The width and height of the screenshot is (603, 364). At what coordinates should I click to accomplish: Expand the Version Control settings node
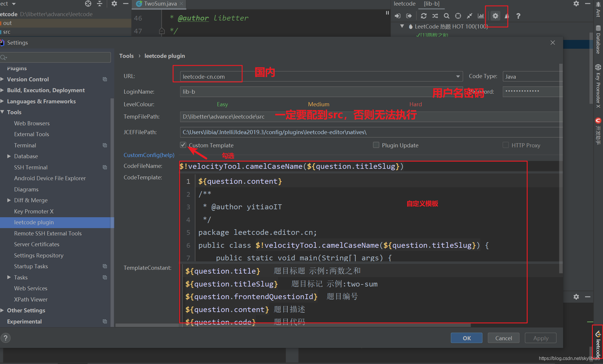click(2, 79)
